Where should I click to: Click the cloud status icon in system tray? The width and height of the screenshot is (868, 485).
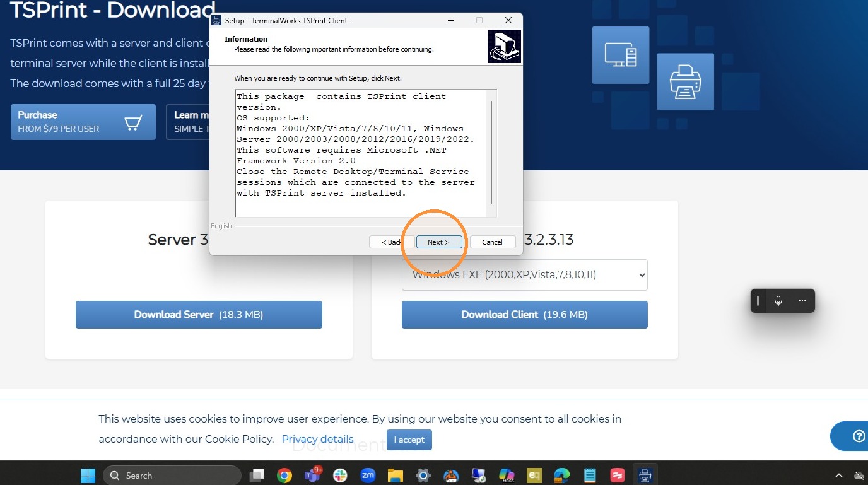[859, 476]
